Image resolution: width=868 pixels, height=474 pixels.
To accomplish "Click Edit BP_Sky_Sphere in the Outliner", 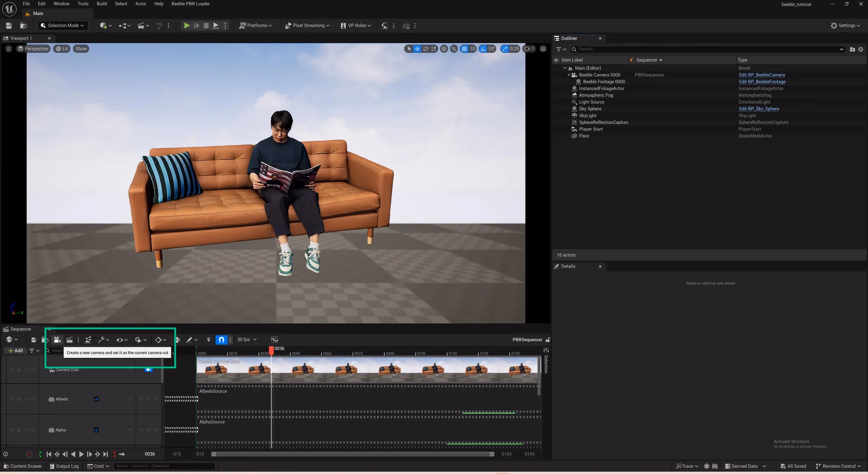I will 759,108.
